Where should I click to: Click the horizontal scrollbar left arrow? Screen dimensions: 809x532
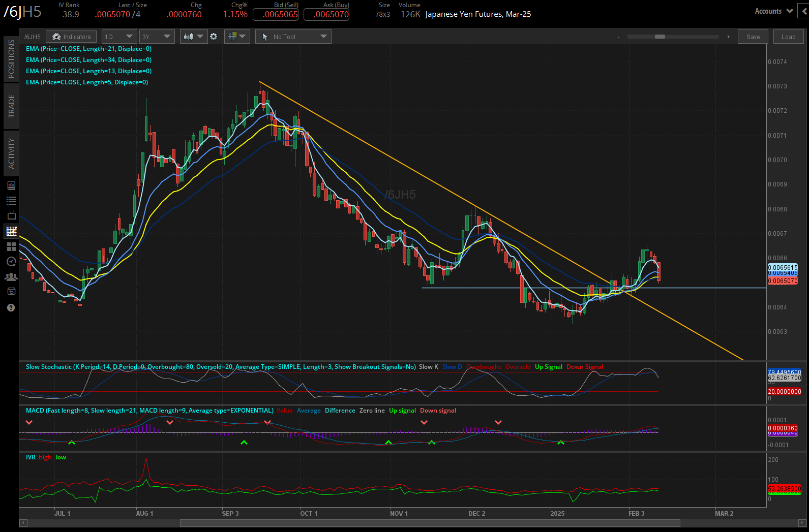tap(23, 523)
